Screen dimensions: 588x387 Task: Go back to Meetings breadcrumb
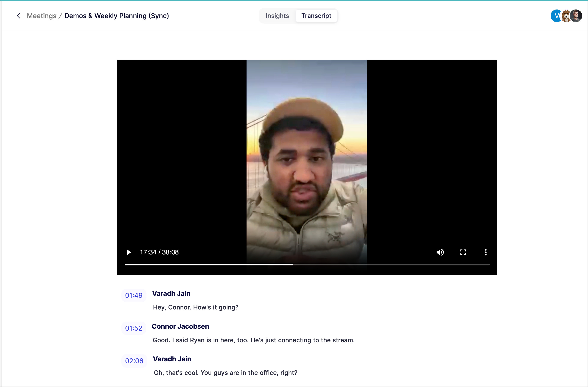coord(41,16)
